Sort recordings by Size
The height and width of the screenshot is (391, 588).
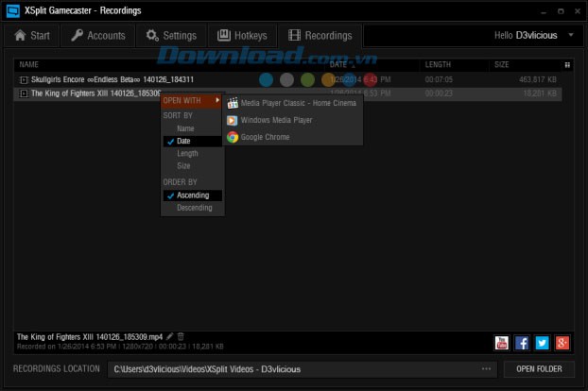pos(192,166)
